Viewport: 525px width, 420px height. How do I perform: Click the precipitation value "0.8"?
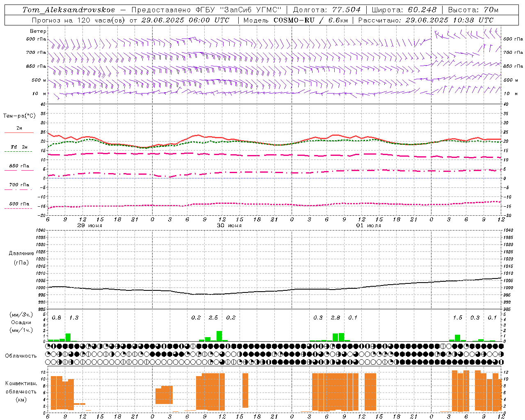[57, 318]
